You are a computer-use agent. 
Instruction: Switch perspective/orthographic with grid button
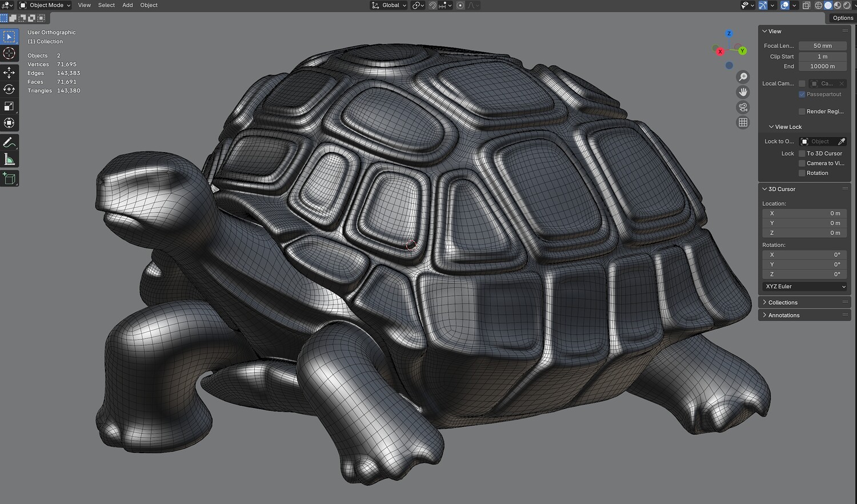[743, 122]
